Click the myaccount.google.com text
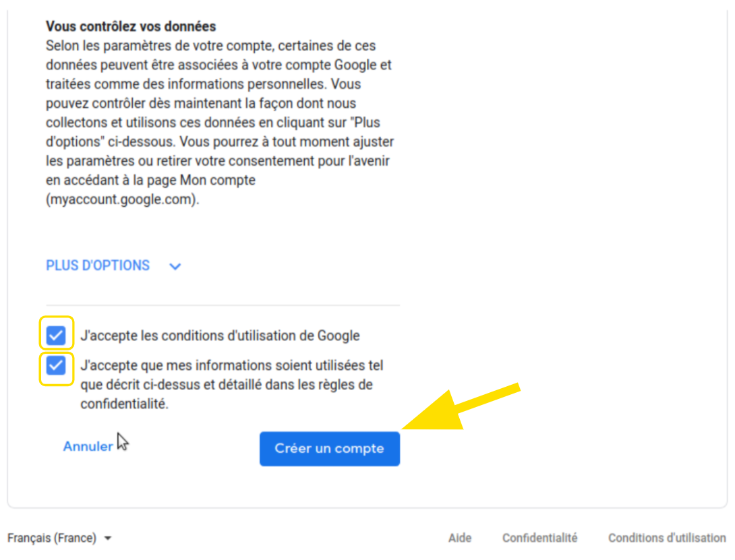Viewport: 735px width, 560px height. (122, 199)
